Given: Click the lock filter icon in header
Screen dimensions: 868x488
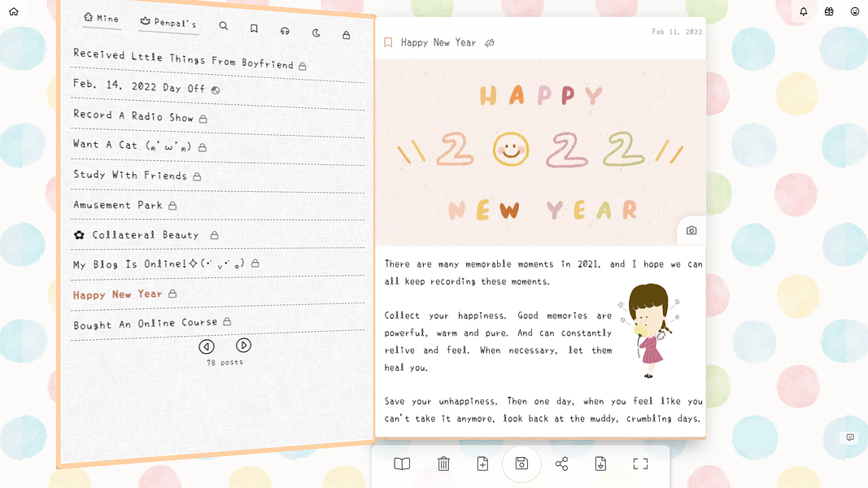Looking at the screenshot, I should click(346, 35).
